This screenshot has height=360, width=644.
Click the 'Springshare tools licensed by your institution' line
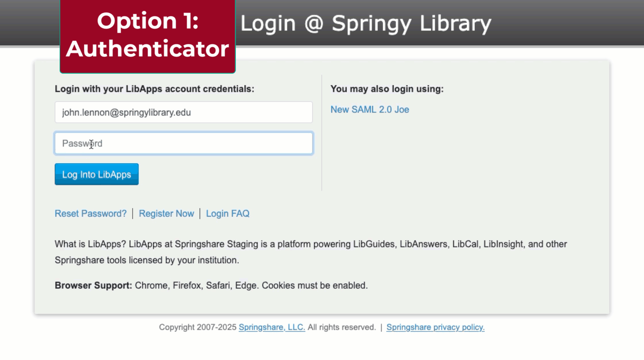pos(147,260)
